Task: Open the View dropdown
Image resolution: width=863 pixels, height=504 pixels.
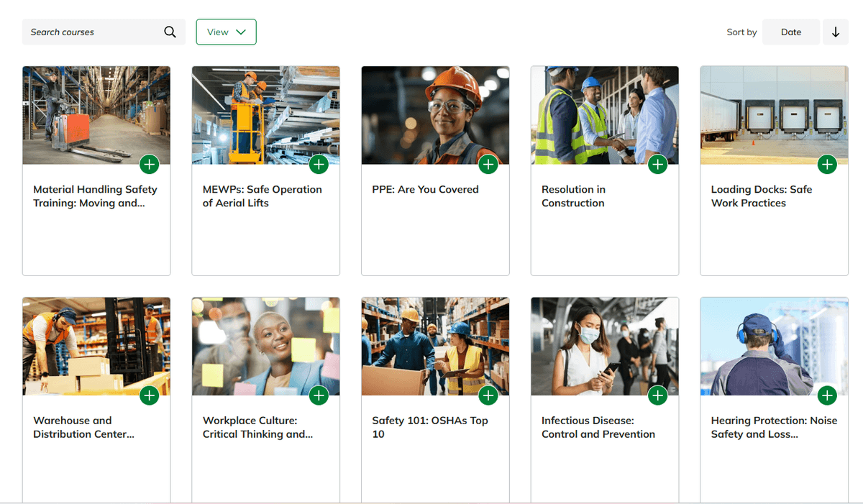Action: point(226,32)
